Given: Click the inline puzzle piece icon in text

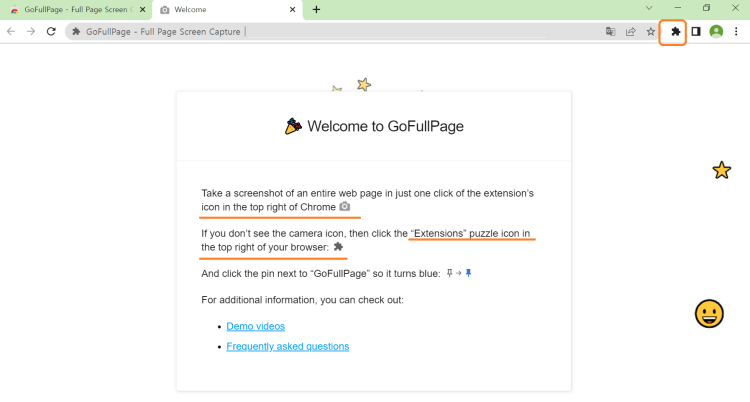Looking at the screenshot, I should [x=338, y=247].
